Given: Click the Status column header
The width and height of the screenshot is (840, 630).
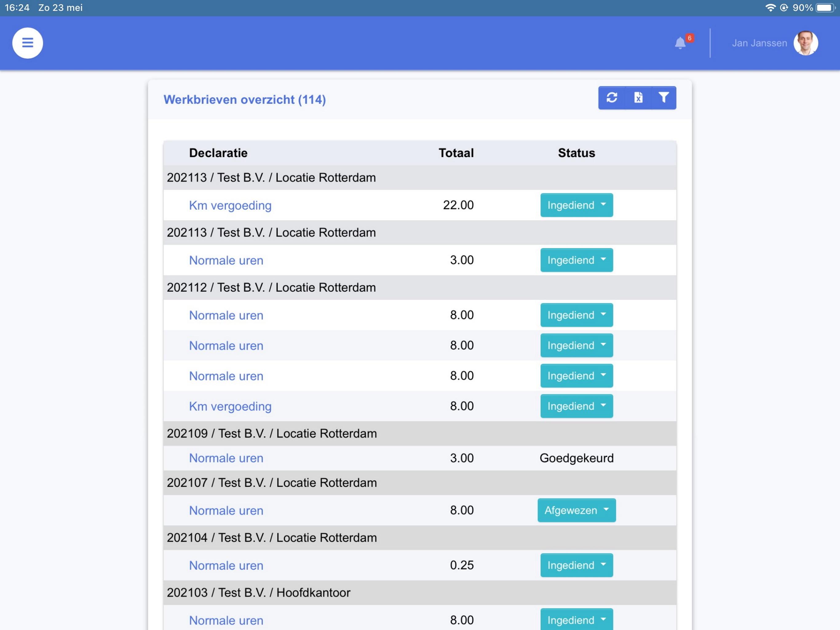Looking at the screenshot, I should pyautogui.click(x=577, y=153).
